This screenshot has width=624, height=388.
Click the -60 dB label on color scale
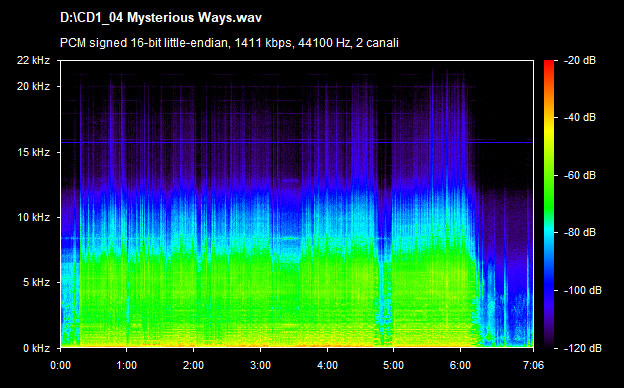click(x=580, y=175)
